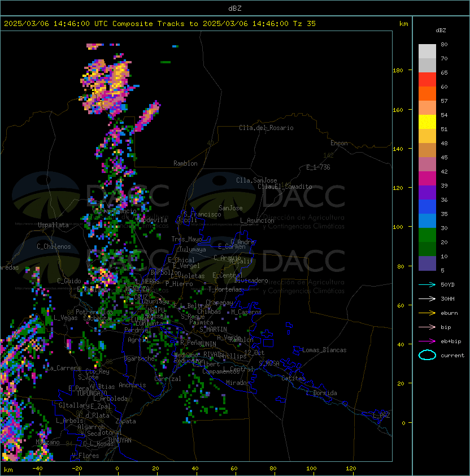Click the 'TUNUYAN' place label
This screenshot has width=470, height=476.
click(x=120, y=440)
